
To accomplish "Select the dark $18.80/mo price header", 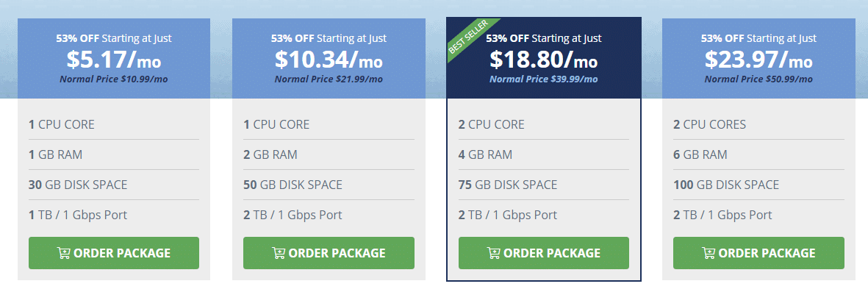I will coord(544,59).
